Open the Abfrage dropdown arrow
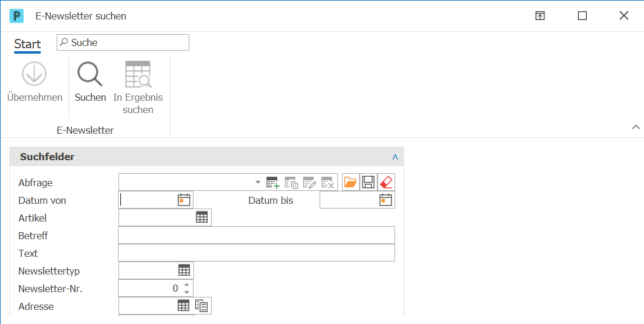This screenshot has width=644, height=324. coord(258,182)
